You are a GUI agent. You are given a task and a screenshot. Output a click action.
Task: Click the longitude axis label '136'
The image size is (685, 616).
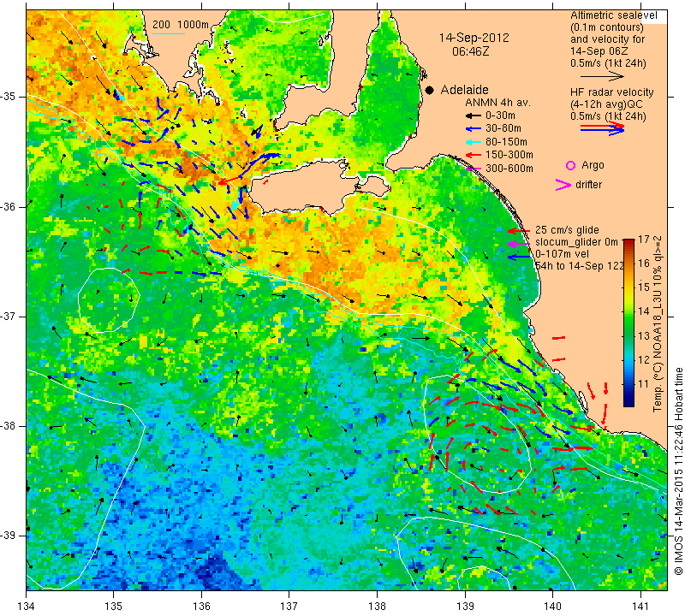[201, 606]
